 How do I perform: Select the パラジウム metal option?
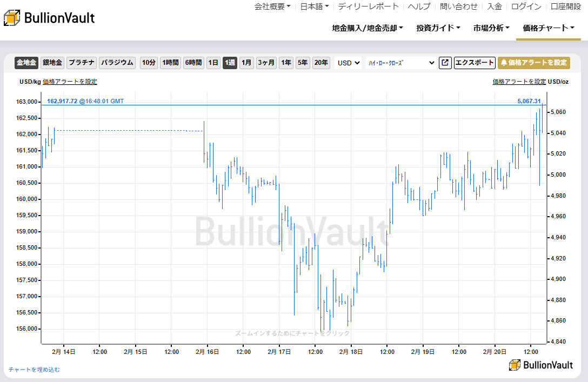click(x=117, y=63)
